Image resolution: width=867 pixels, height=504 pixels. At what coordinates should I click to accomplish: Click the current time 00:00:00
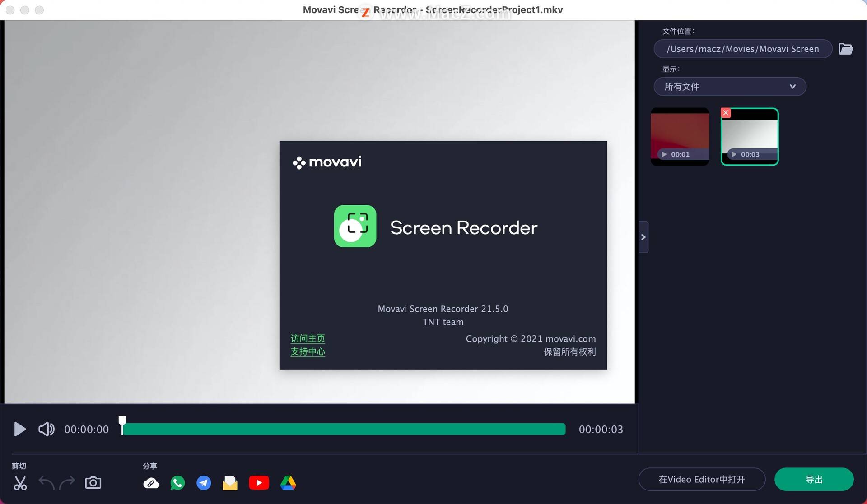click(86, 429)
